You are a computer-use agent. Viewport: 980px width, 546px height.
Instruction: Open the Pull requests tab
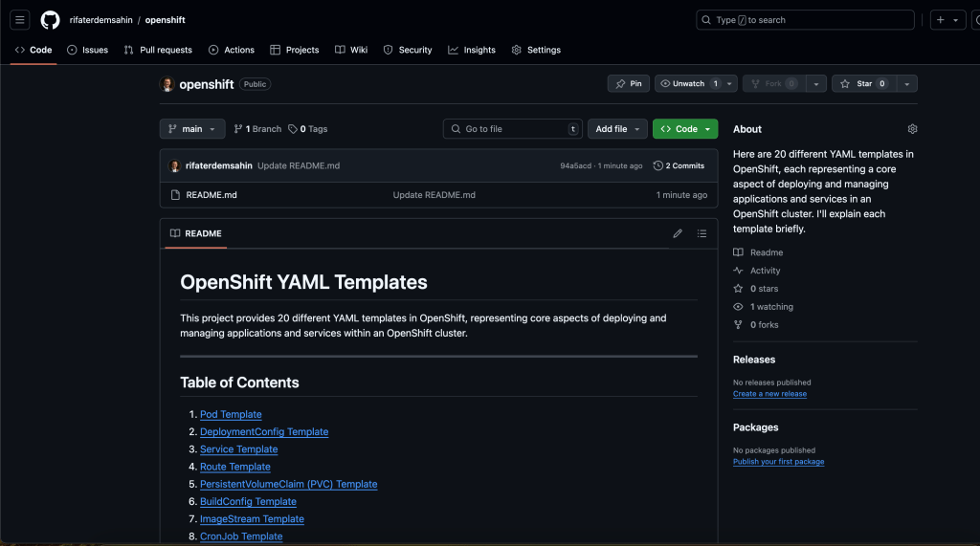click(x=158, y=50)
